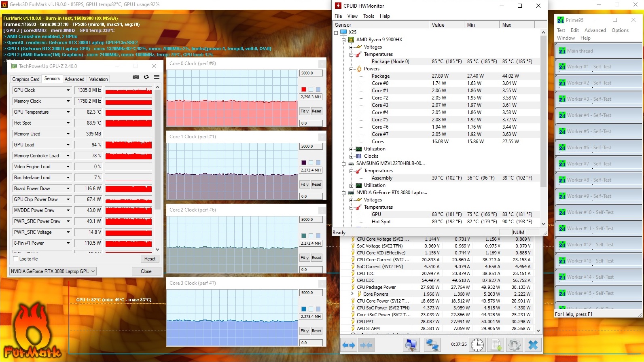Viewport: 644px width, 362px height.
Task: Open the Advanced menu in Prime95
Action: point(595,30)
